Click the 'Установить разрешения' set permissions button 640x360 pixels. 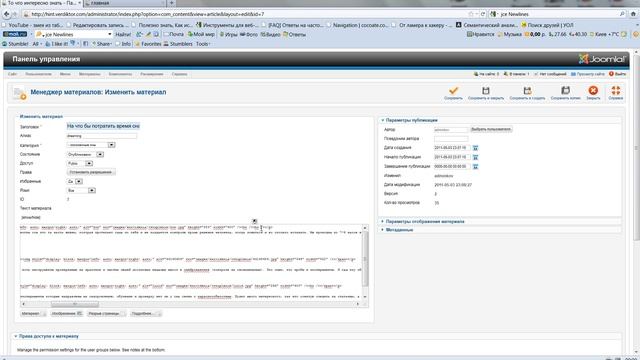pyautogui.click(x=91, y=172)
